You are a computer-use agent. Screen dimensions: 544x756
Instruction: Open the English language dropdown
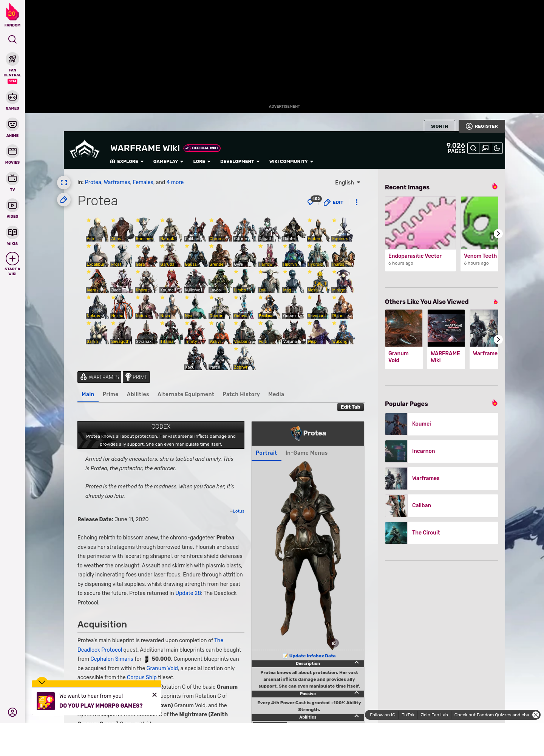click(x=348, y=183)
